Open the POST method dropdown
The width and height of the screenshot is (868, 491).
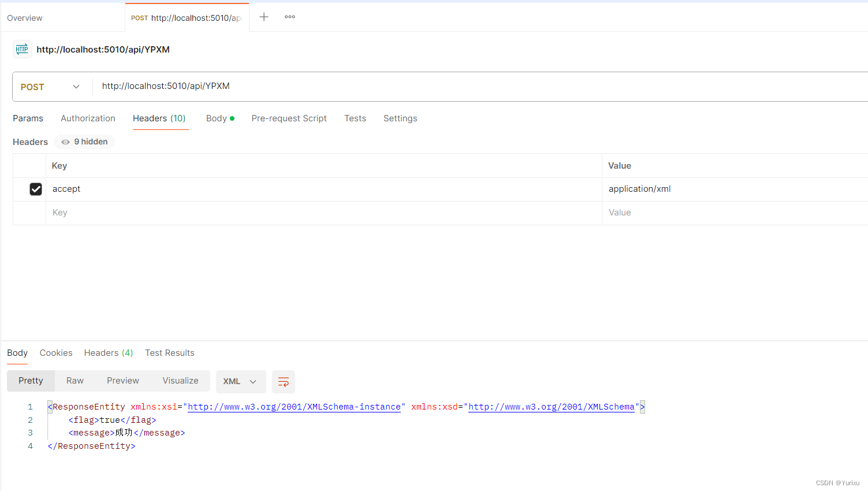(50, 87)
